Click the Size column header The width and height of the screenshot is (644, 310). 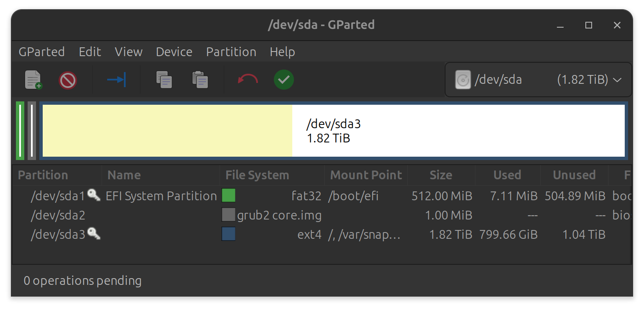pos(441,175)
